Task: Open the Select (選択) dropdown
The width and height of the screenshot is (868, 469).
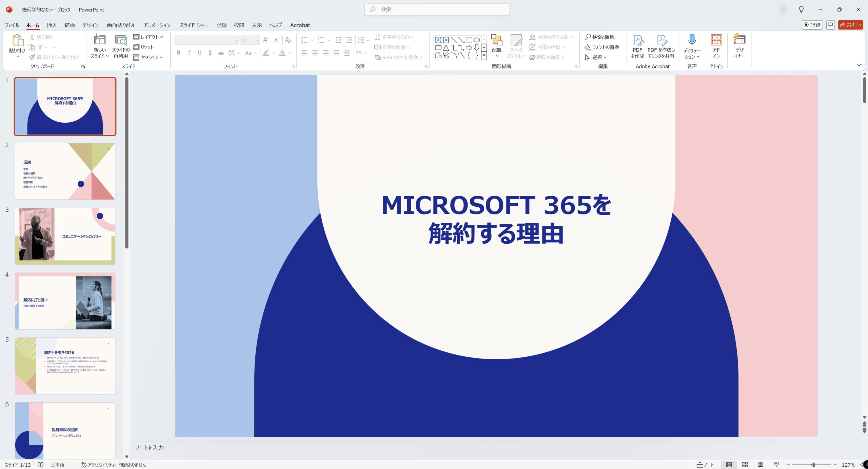Action: coord(596,57)
